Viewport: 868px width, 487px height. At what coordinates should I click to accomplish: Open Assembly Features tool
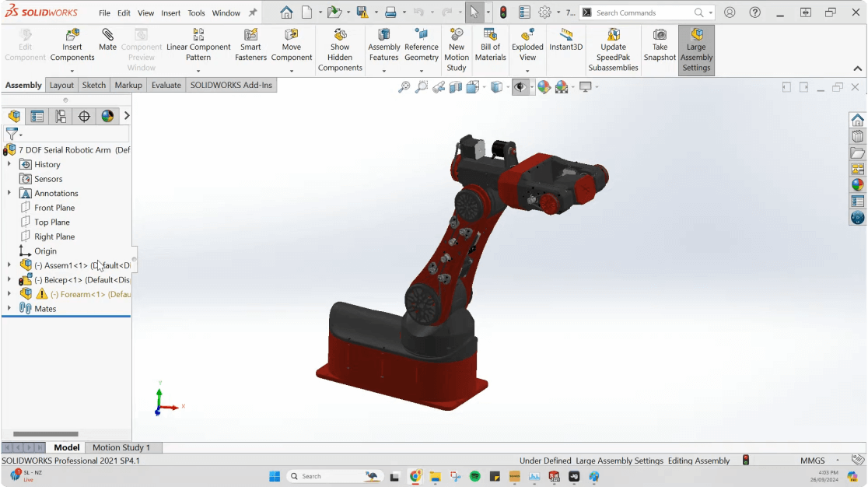pyautogui.click(x=383, y=45)
